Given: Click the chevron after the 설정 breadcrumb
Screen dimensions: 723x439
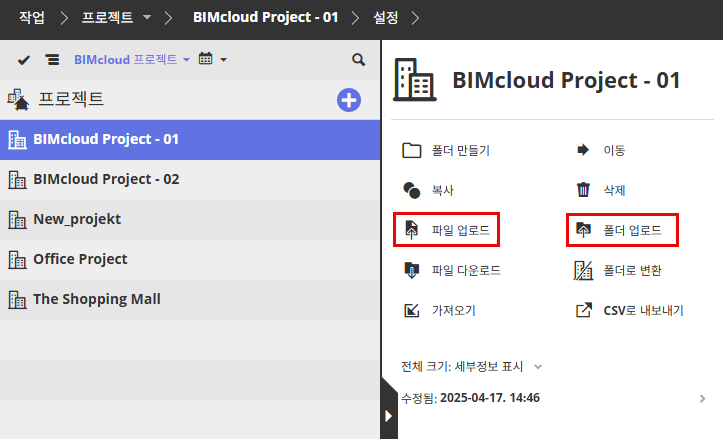Looking at the screenshot, I should pyautogui.click(x=415, y=18).
